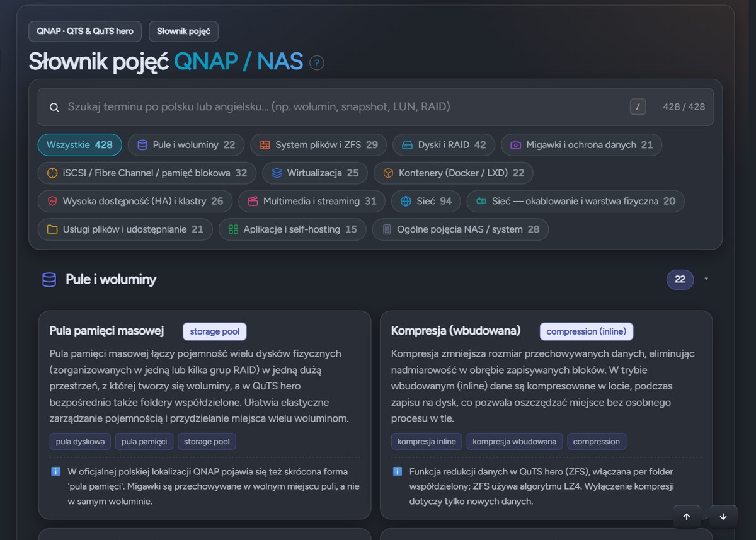
Task: Click the slash keyboard shortcut badge
Action: [638, 107]
